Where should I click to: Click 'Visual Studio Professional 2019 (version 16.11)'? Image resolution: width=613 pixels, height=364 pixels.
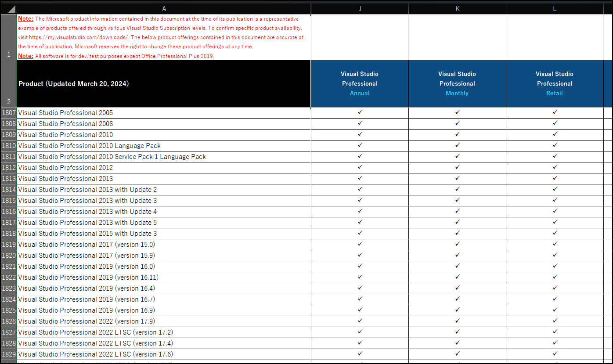164,278
